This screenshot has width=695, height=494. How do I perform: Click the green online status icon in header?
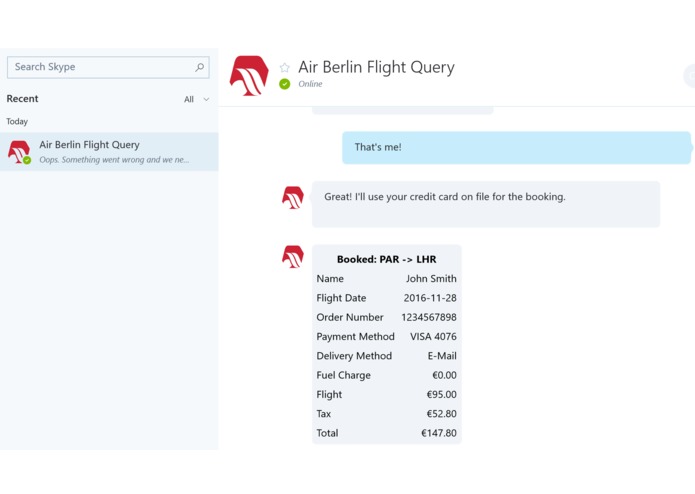(x=285, y=84)
